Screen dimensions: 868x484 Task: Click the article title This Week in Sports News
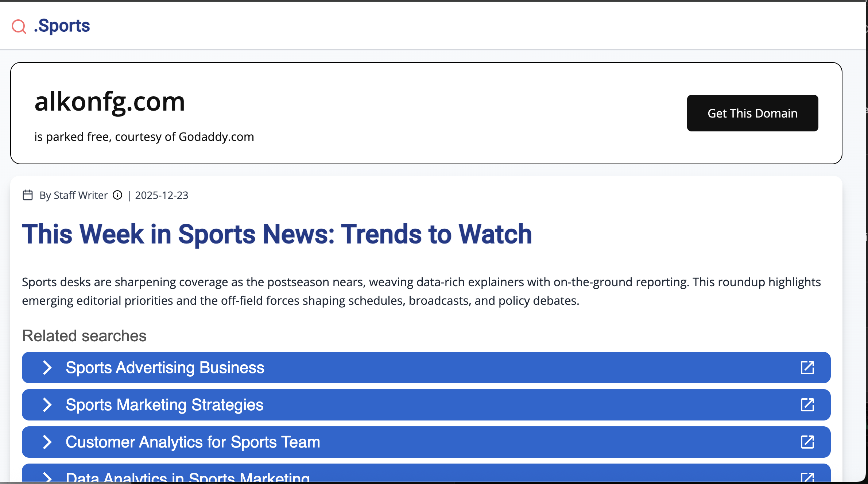(277, 234)
